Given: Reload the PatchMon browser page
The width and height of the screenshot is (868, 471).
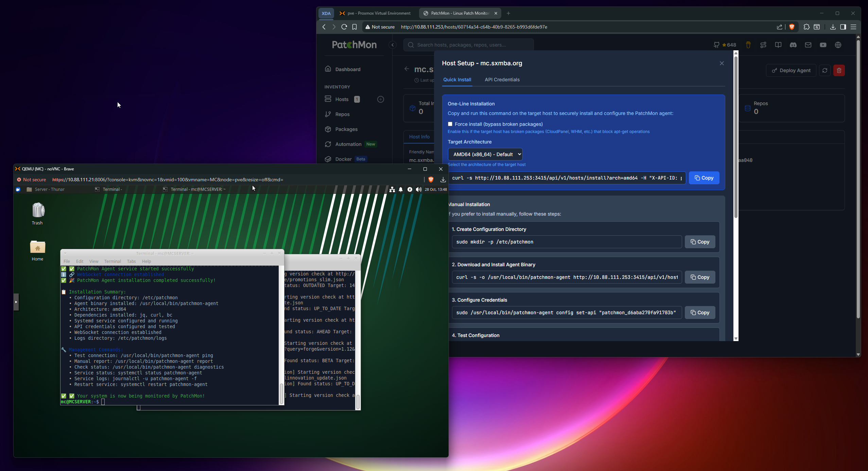Looking at the screenshot, I should (x=344, y=27).
